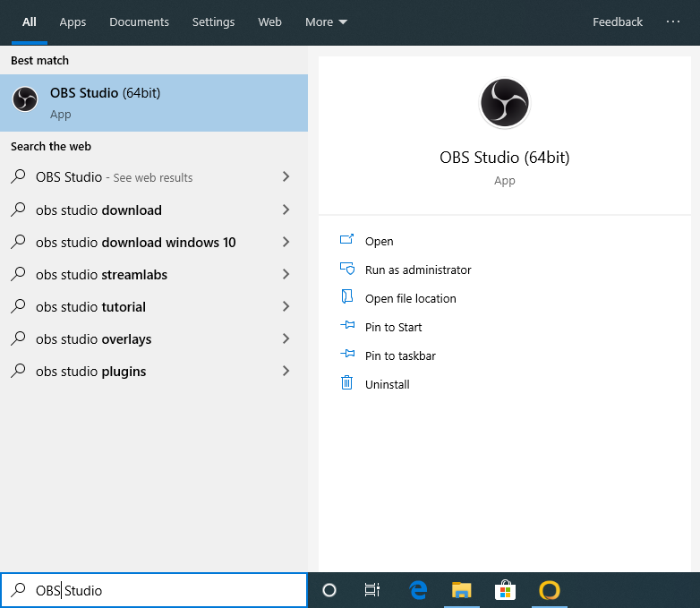Viewport: 700px width, 608px height.
Task: Click the yellow ring app icon on taskbar
Action: 549,590
